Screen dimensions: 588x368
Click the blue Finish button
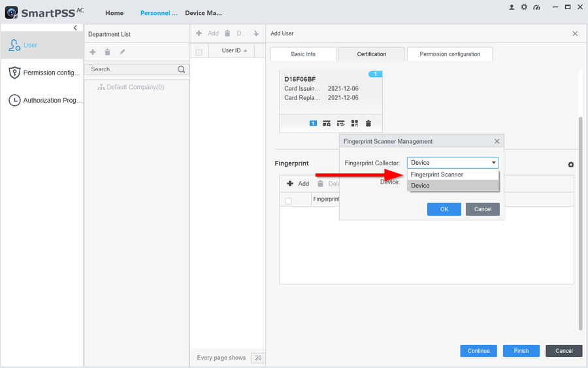coord(521,351)
